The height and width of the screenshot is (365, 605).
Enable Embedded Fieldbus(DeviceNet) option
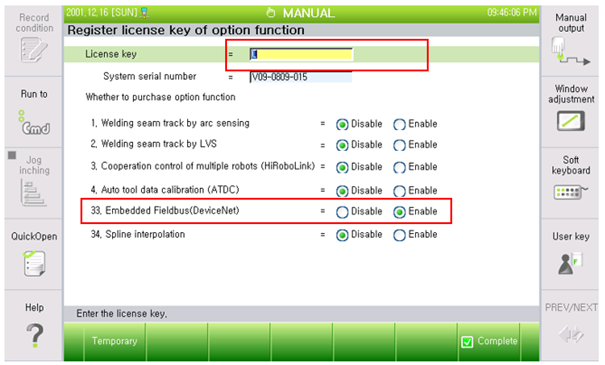pyautogui.click(x=399, y=212)
